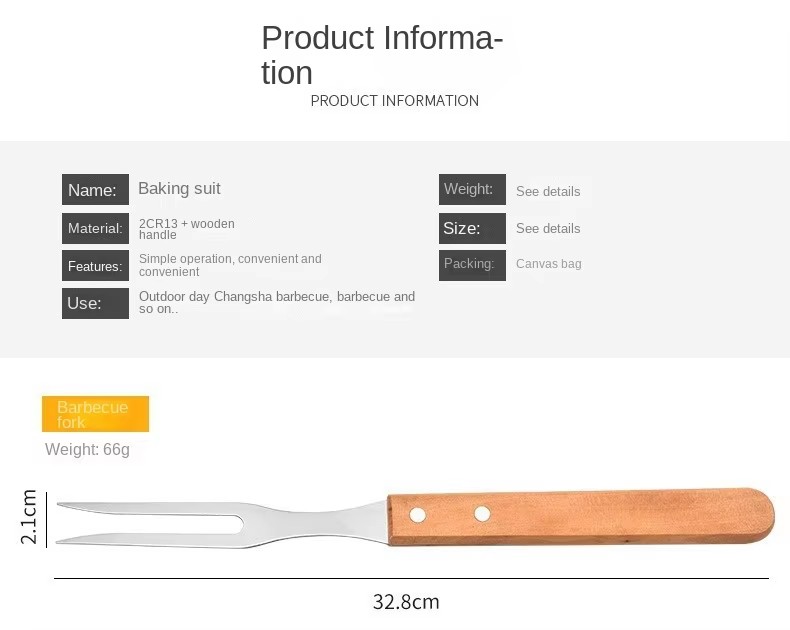Click the 2CR13 + wooden handle text
Image resolution: width=790 pixels, height=630 pixels.
click(187, 229)
